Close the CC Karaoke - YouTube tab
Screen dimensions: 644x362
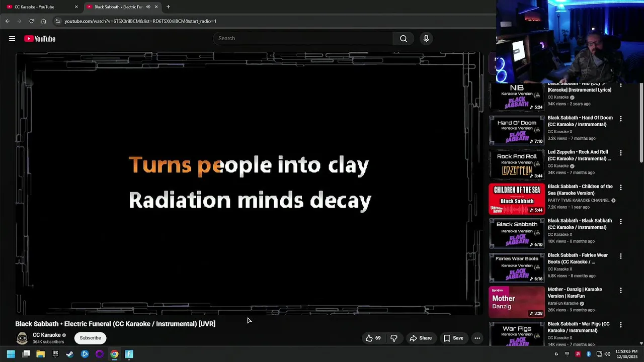[76, 7]
